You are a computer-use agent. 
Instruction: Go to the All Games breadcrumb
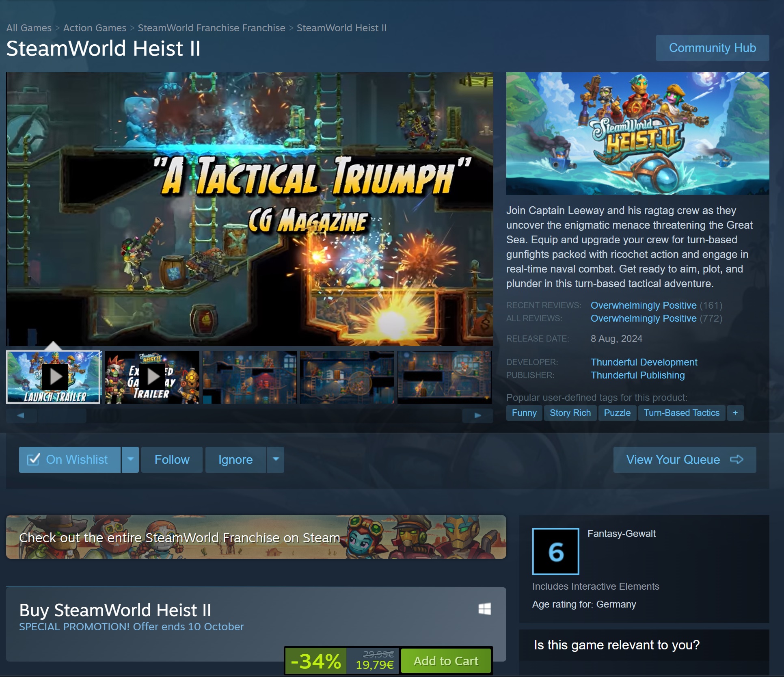tap(29, 28)
